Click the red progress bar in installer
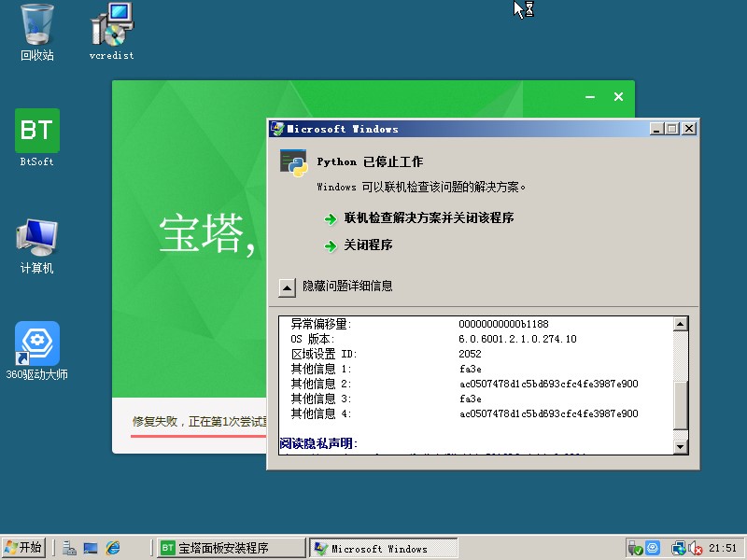747x560 pixels. [198, 436]
